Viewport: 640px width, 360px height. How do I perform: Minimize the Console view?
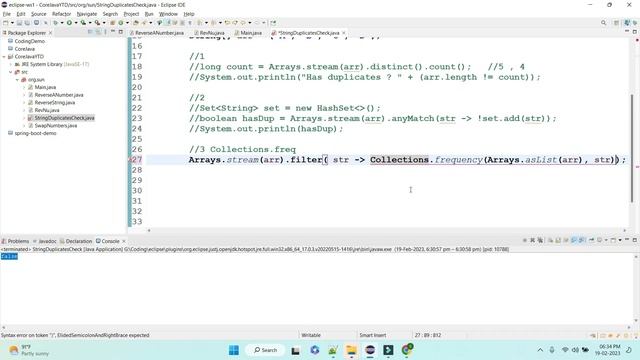(x=627, y=240)
